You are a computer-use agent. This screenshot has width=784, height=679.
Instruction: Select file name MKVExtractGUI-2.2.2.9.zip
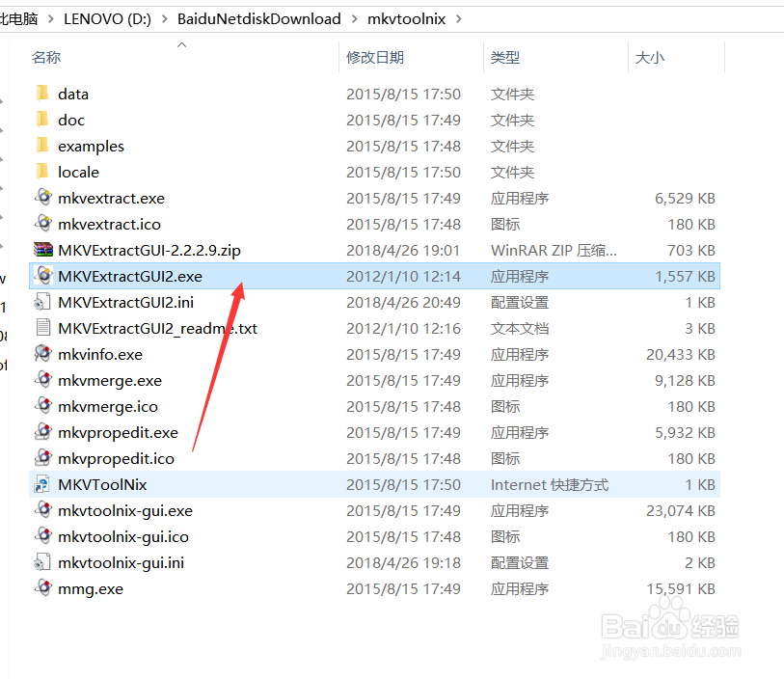(x=149, y=250)
